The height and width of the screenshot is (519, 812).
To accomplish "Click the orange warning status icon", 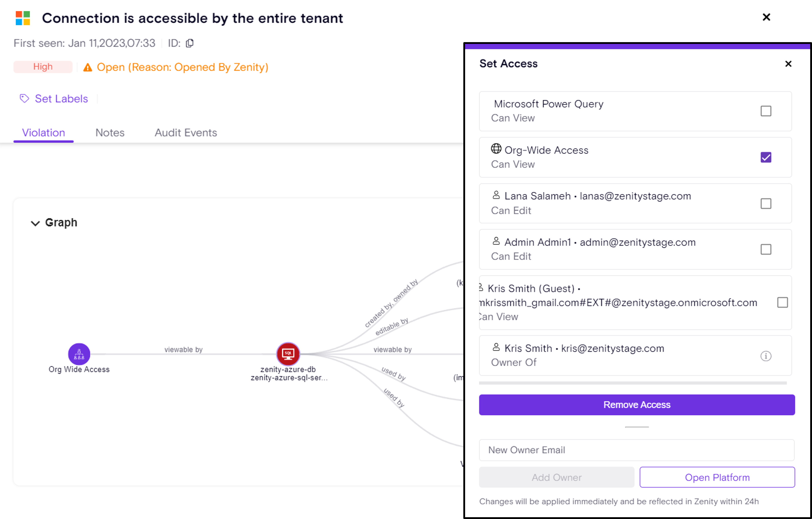I will click(x=88, y=67).
